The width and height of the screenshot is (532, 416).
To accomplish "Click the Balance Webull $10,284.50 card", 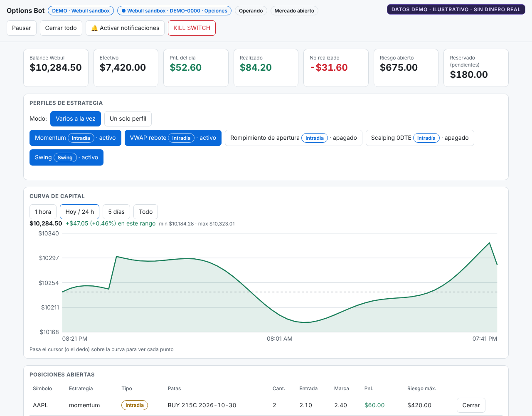I will click(x=56, y=68).
